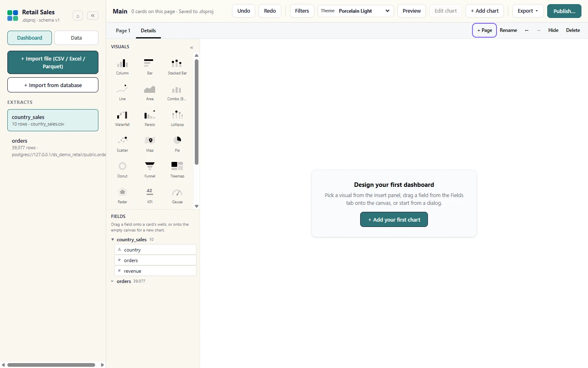The height and width of the screenshot is (368, 588).
Task: Add a new page with + Page
Action: (485, 30)
